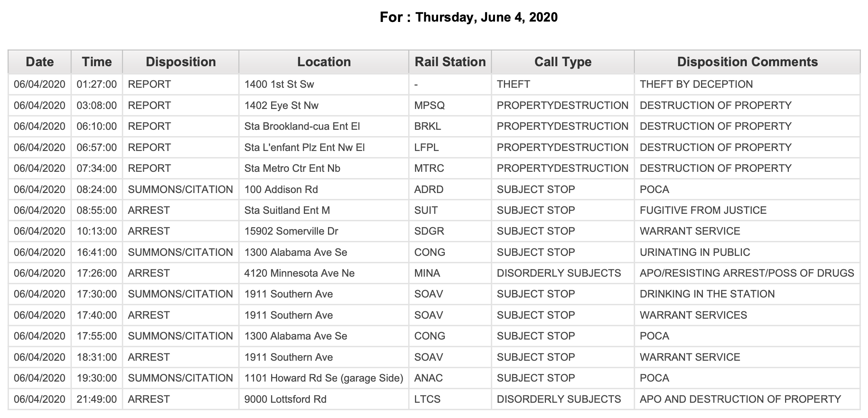The height and width of the screenshot is (418, 868).
Task: Click the 1402 Eye St Nw location
Action: pos(282,105)
